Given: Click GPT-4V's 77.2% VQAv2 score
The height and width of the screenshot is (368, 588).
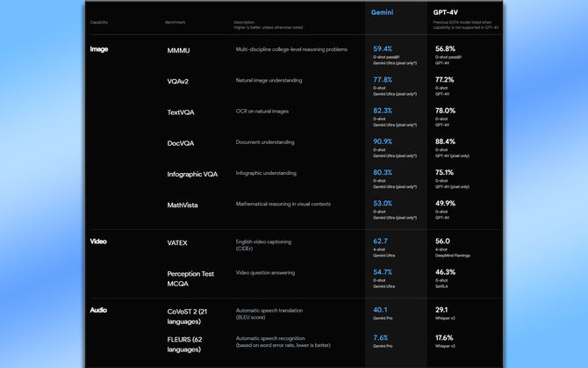Looking at the screenshot, I should [445, 80].
